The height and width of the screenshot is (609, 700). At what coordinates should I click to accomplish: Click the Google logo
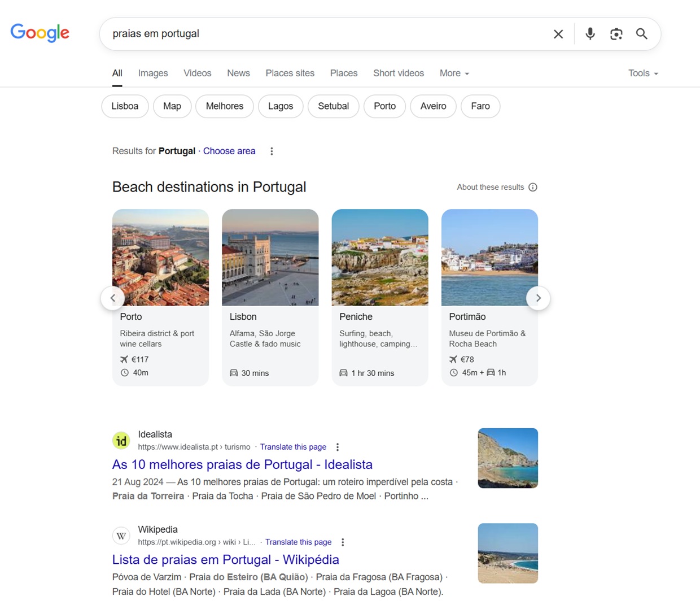pos(40,33)
